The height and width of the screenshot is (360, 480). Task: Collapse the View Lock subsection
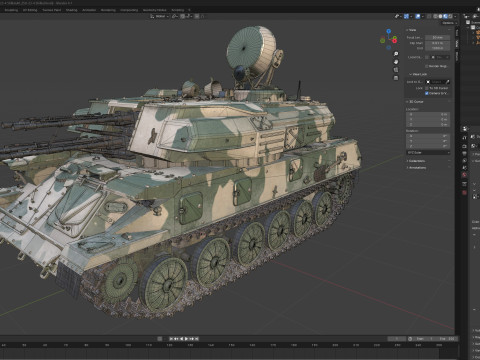click(419, 74)
